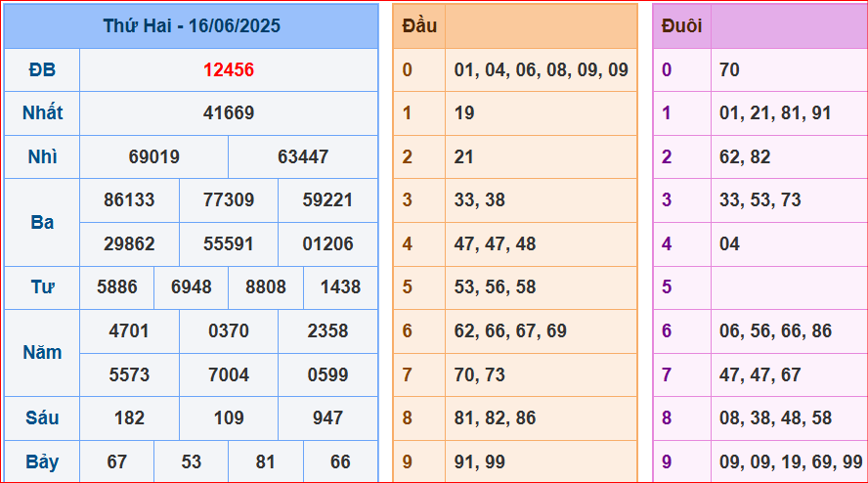
Task: Click Đuôi row 4 value 04
Action: click(729, 243)
